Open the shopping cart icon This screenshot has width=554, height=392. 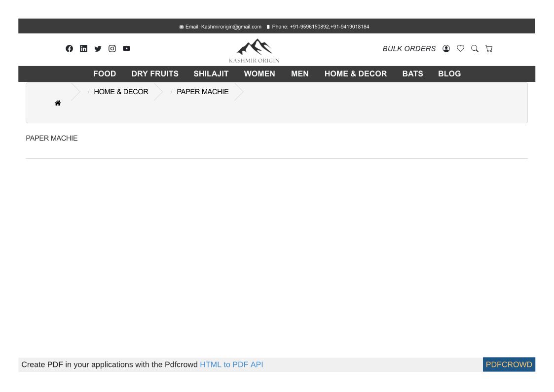(489, 48)
